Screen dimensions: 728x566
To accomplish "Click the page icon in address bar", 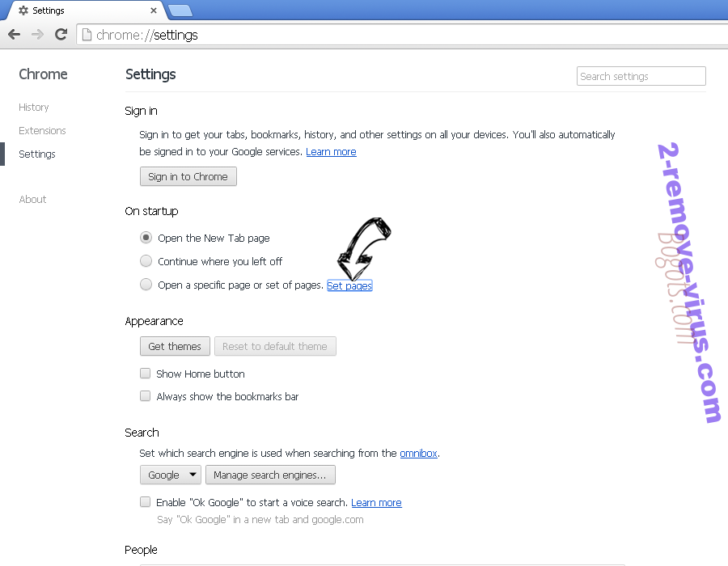I will [x=87, y=35].
